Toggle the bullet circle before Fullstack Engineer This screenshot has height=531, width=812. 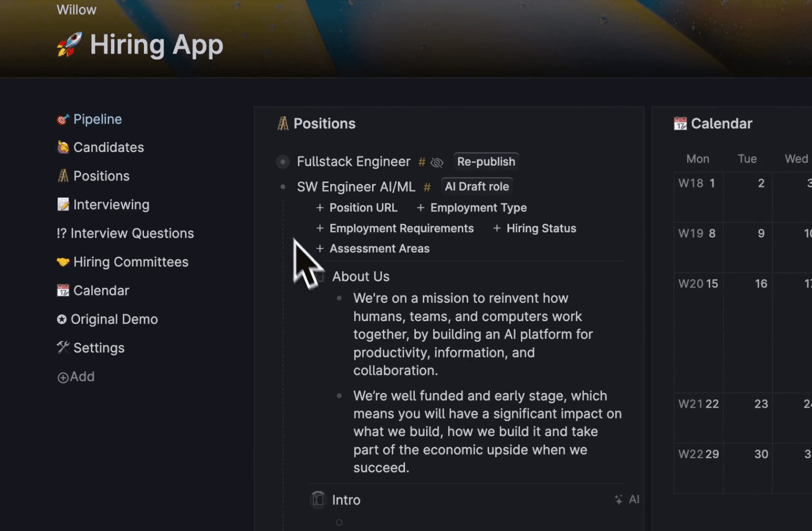[x=283, y=162]
